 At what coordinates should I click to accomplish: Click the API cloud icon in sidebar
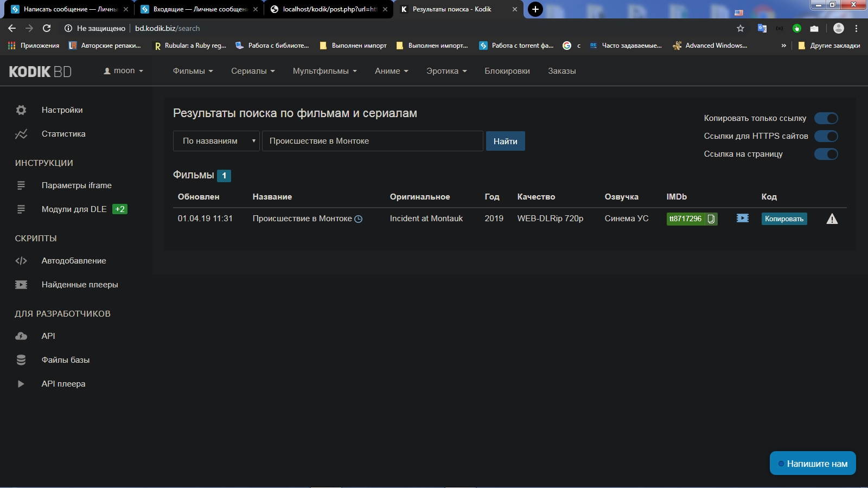click(21, 336)
